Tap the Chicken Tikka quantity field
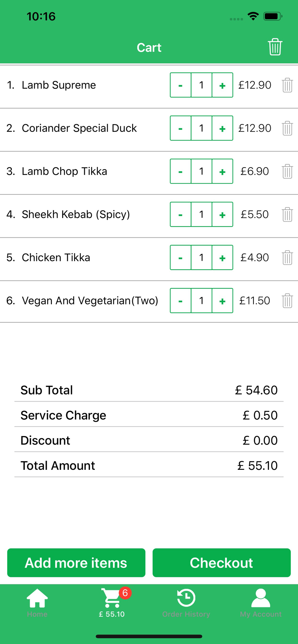This screenshot has width=298, height=644. pos(201,258)
